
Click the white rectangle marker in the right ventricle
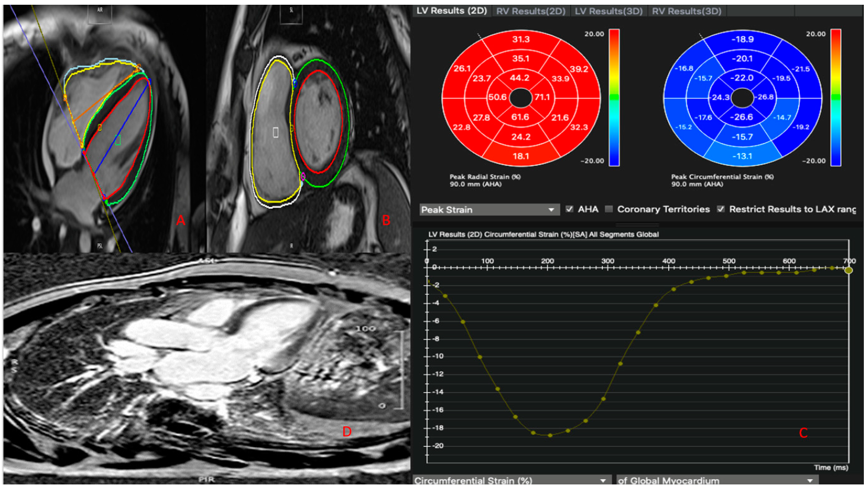coord(275,132)
